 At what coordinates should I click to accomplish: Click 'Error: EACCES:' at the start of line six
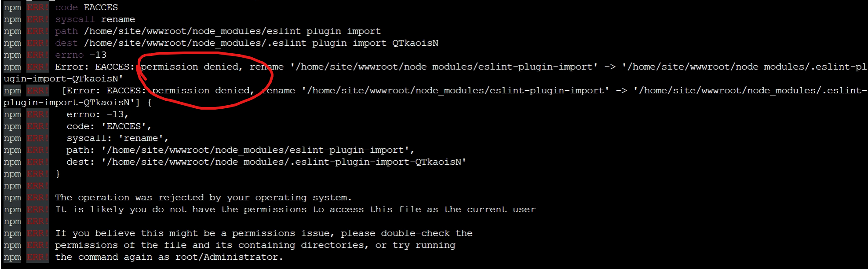(95, 67)
